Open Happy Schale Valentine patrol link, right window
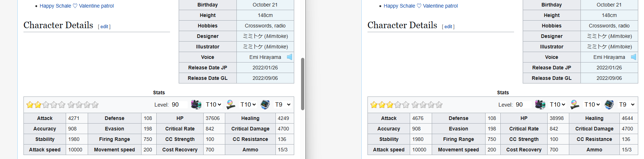 pos(421,6)
